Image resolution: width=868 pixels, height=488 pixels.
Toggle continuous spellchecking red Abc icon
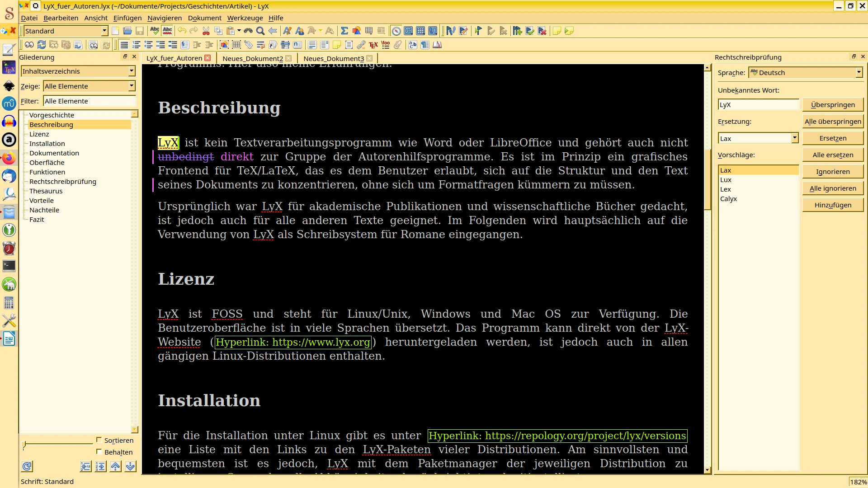[167, 31]
